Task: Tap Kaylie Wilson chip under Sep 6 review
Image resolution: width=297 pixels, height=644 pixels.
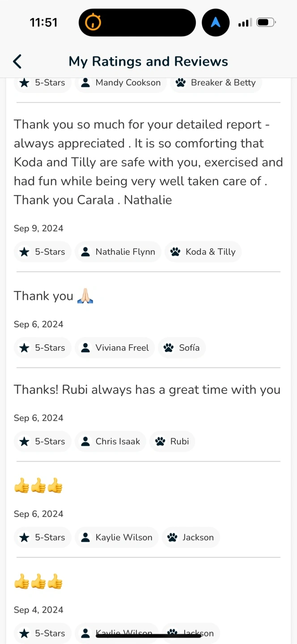Action: coord(117,538)
